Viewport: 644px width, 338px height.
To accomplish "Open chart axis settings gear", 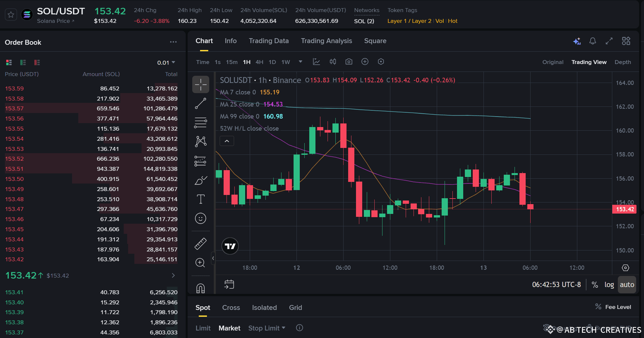I will tap(625, 268).
